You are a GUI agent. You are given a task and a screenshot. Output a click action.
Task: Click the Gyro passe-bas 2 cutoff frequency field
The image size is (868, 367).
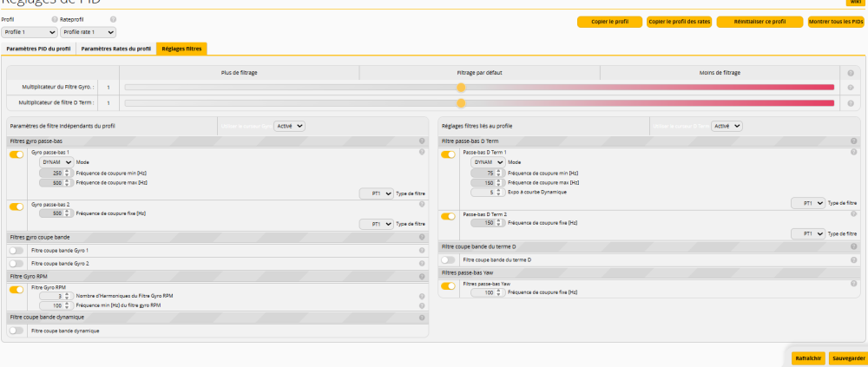tap(51, 213)
